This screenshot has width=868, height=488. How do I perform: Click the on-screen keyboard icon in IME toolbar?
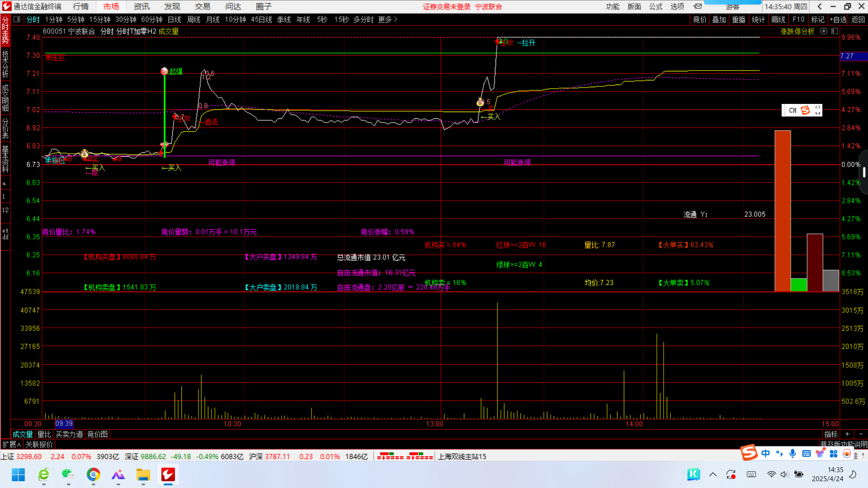pos(806,453)
